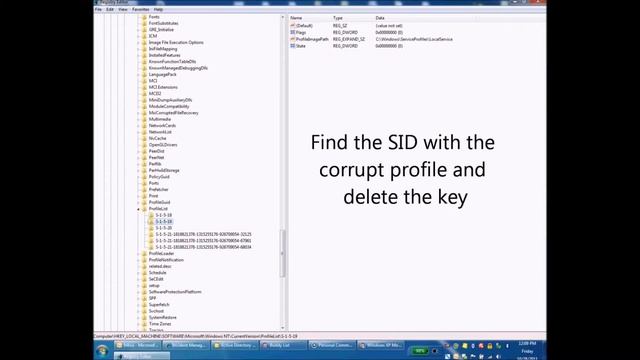Screen dimensions: 640x360
Task: Select the PolicyGuid key
Action: tap(159, 177)
